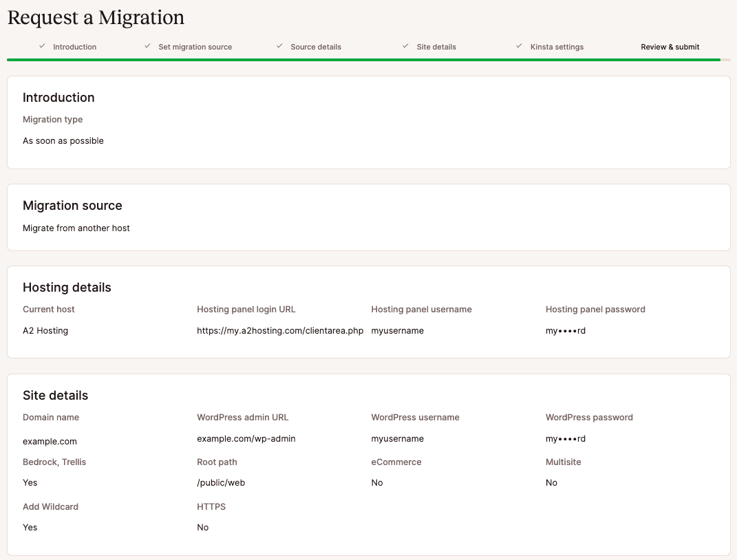Click the checkmark beside Introduction step
This screenshot has width=737, height=560.
coord(42,45)
